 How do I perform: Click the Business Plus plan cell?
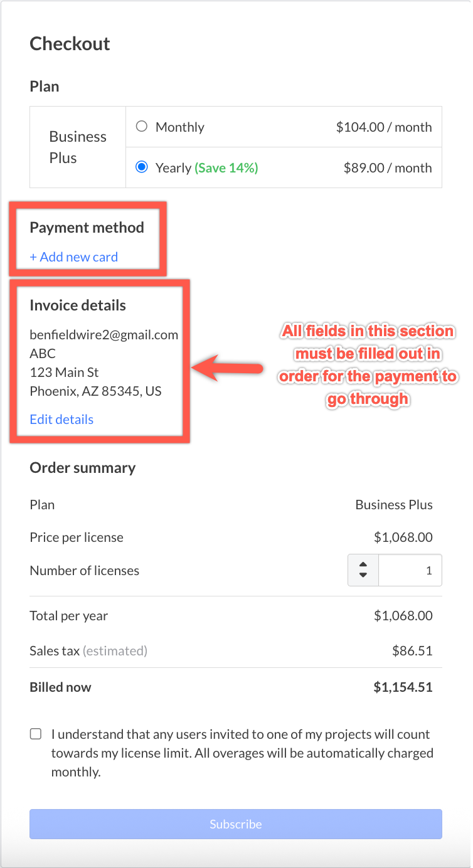78,147
